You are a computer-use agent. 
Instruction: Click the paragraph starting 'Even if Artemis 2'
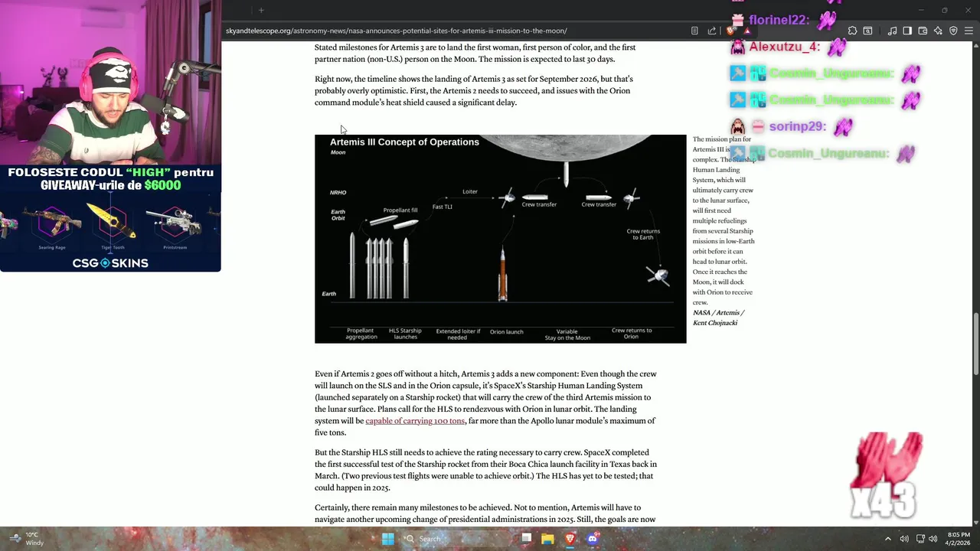tap(485, 403)
